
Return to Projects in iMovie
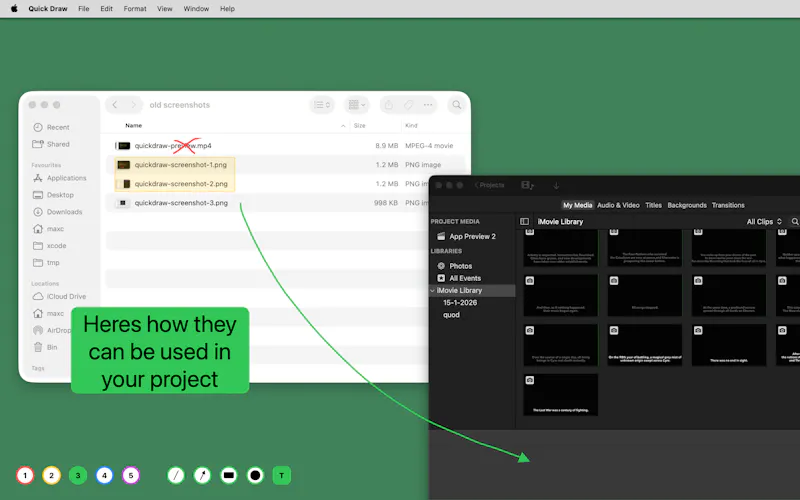pyautogui.click(x=489, y=185)
